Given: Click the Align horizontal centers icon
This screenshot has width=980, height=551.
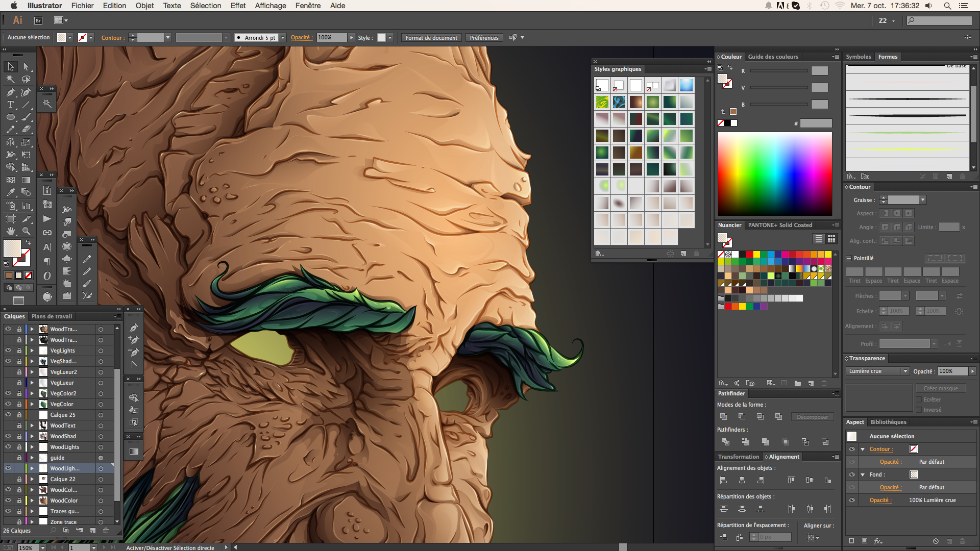Looking at the screenshot, I should 741,480.
